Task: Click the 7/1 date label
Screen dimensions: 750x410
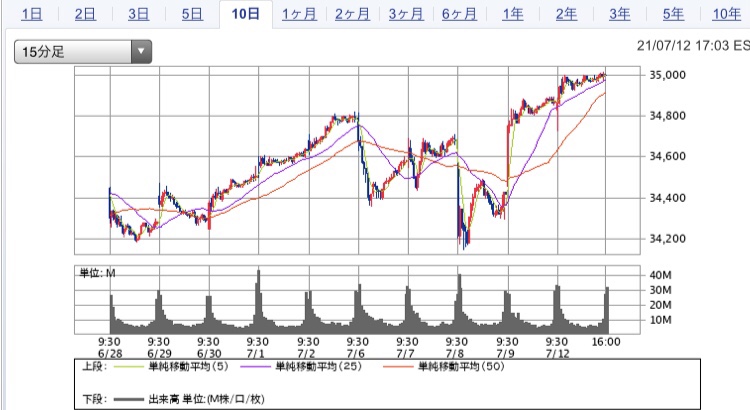Action: click(255, 354)
